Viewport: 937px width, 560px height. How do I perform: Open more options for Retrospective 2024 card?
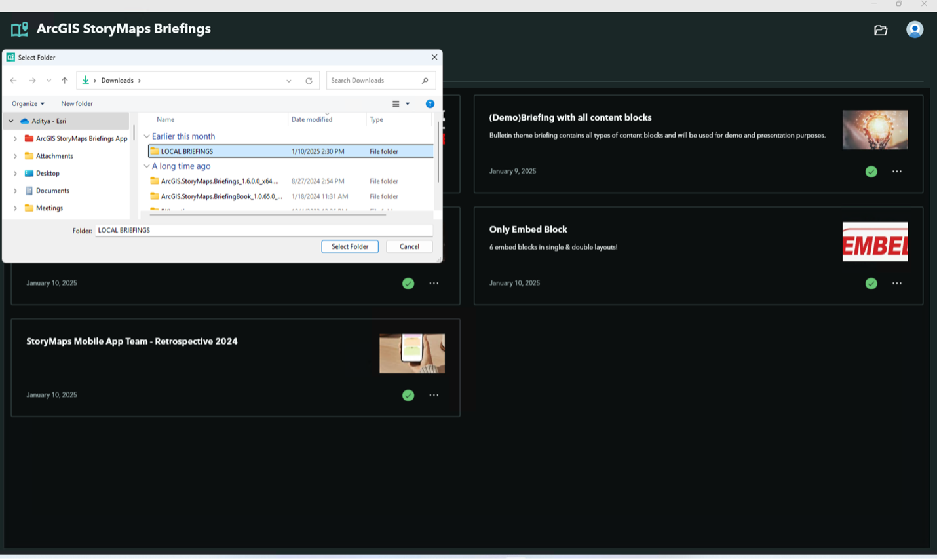point(434,396)
